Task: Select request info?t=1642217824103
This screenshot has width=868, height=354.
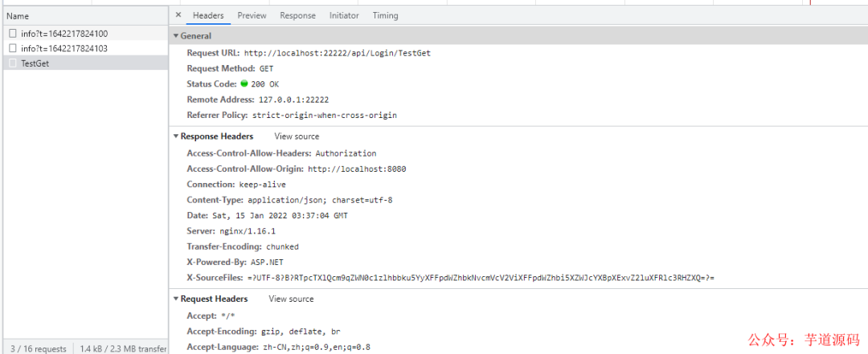Action: (x=85, y=48)
